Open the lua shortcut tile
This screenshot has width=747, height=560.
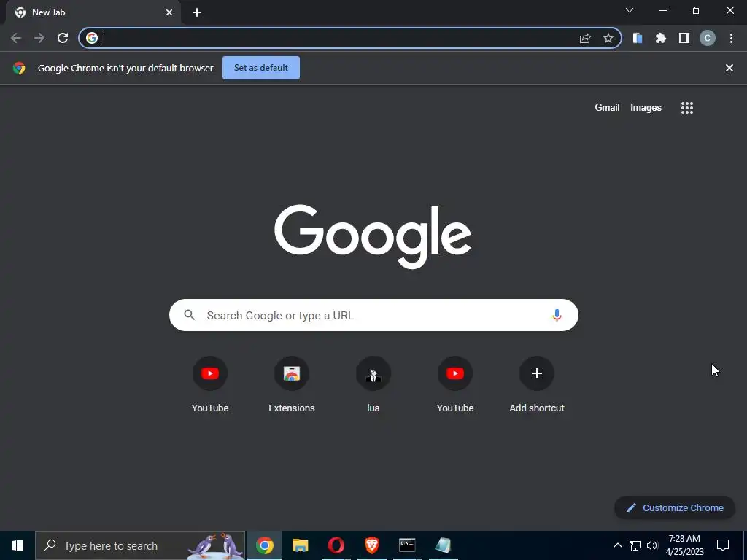click(373, 385)
